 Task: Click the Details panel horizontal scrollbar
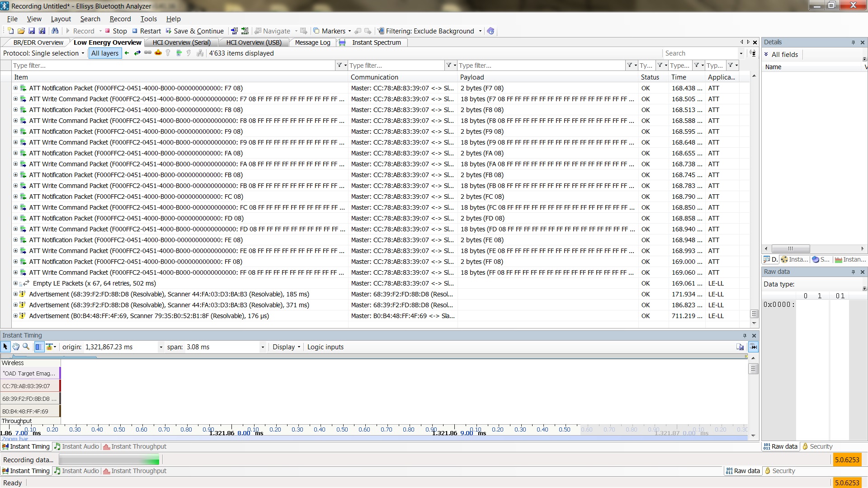click(790, 249)
